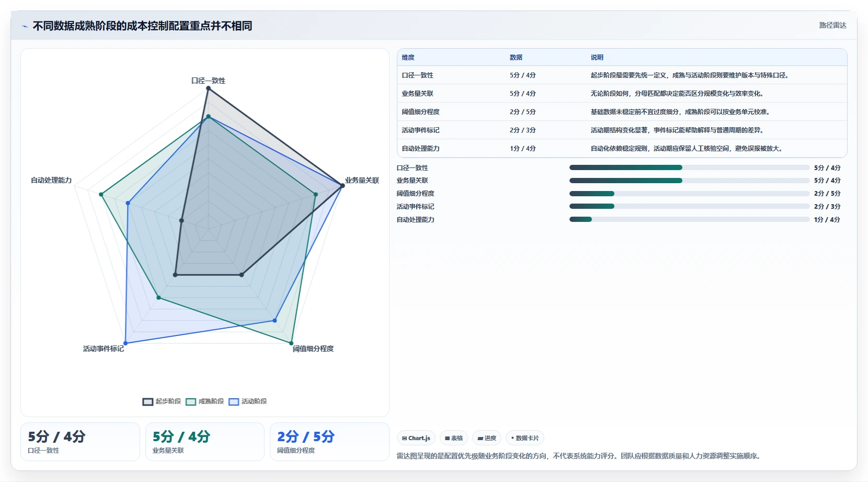Click the description starting 基础数据未稳定前

(x=681, y=112)
